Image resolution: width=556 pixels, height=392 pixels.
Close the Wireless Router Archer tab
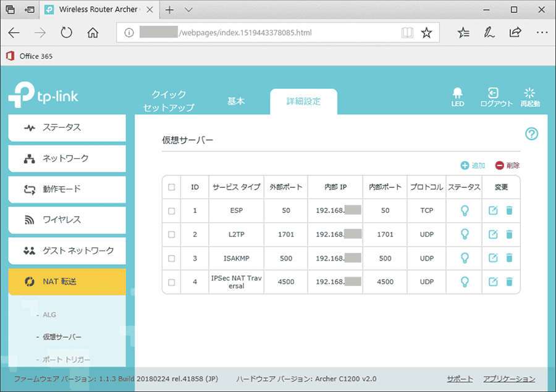click(150, 10)
